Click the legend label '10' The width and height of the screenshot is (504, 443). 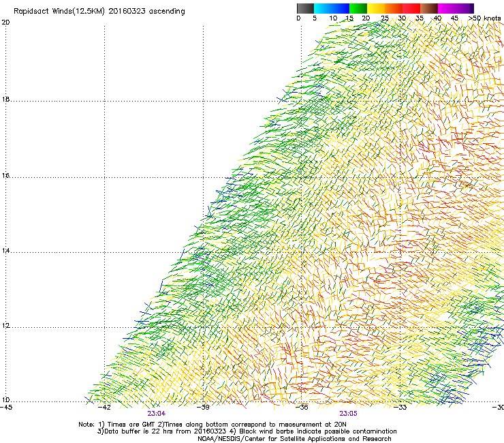pyautogui.click(x=333, y=18)
